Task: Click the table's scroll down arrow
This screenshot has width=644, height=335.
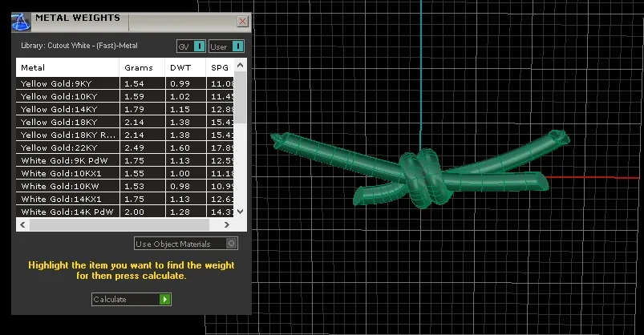Action: [241, 212]
